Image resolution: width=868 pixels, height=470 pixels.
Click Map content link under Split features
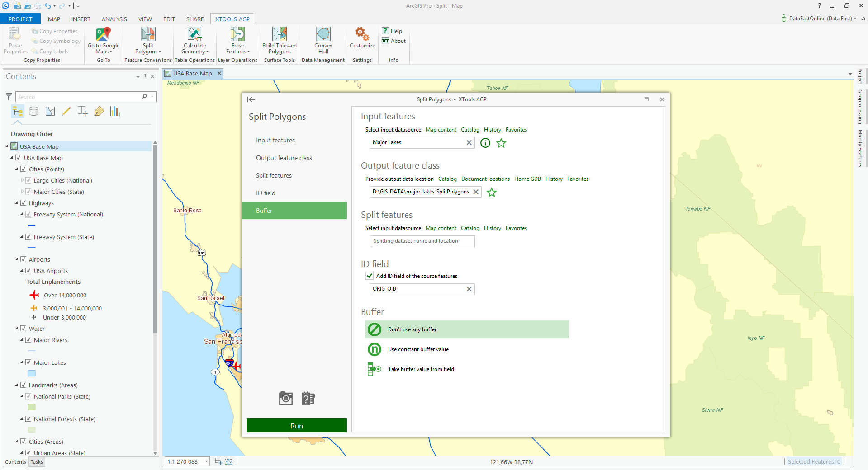[441, 228]
